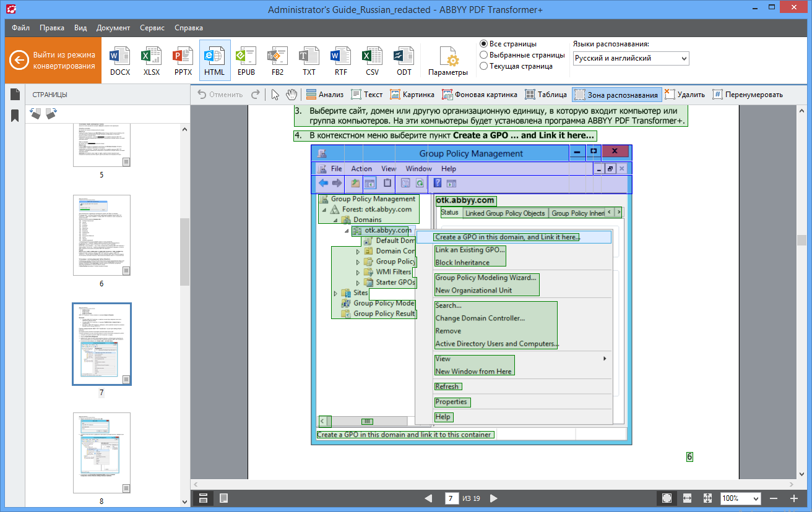This screenshot has height=512, width=812.
Task: Activate the Таблица area tool
Action: 545,95
